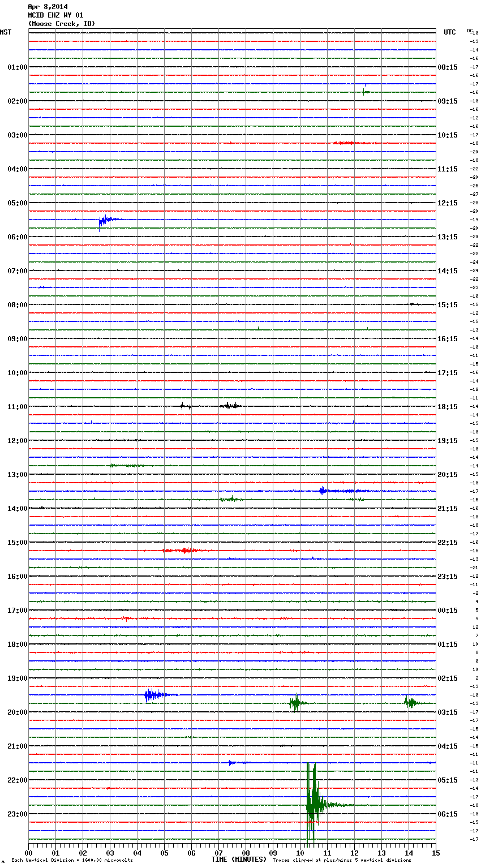Click the black burst near minute 7 on the 11:00 trace
The image size is (481, 868).
[230, 406]
